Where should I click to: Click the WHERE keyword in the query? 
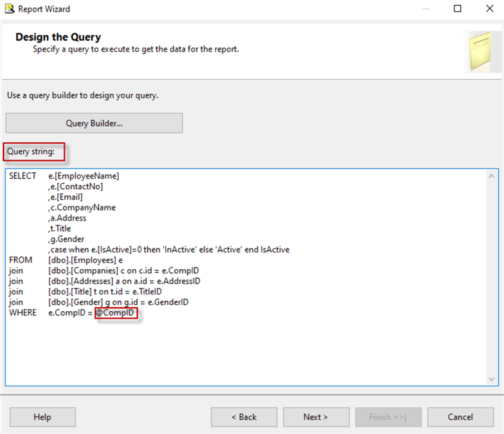pyautogui.click(x=23, y=313)
